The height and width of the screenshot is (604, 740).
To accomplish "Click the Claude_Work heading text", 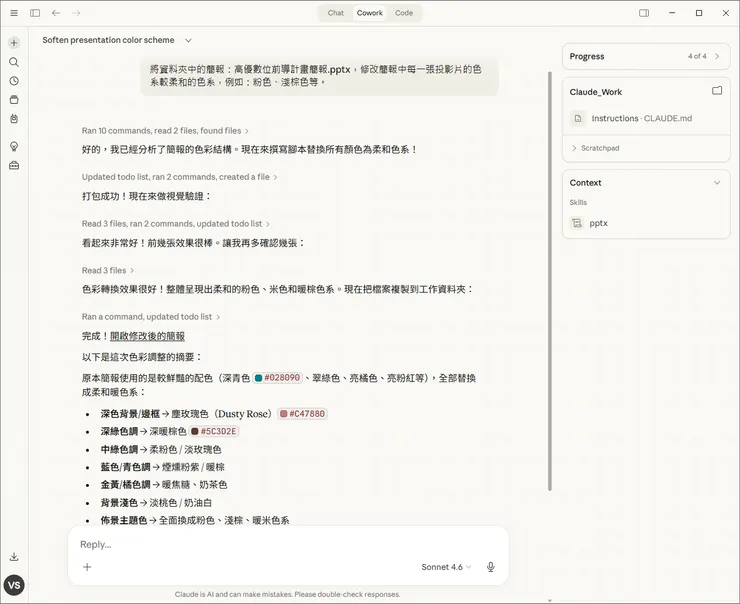I will click(x=596, y=92).
